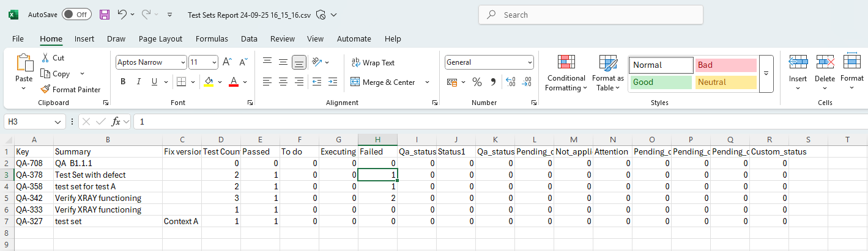The image size is (868, 251).
Task: Toggle the AutoSave switch
Action: pyautogui.click(x=76, y=14)
